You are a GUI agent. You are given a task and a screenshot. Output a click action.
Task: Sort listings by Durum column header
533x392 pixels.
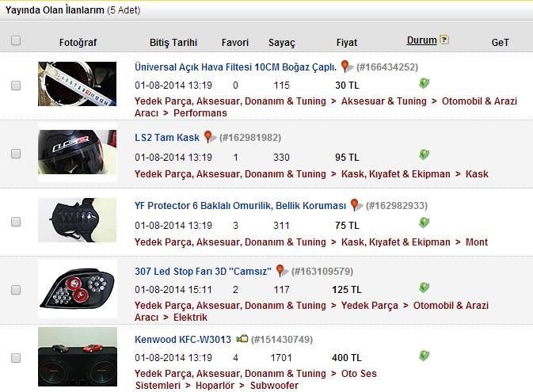[x=422, y=40]
